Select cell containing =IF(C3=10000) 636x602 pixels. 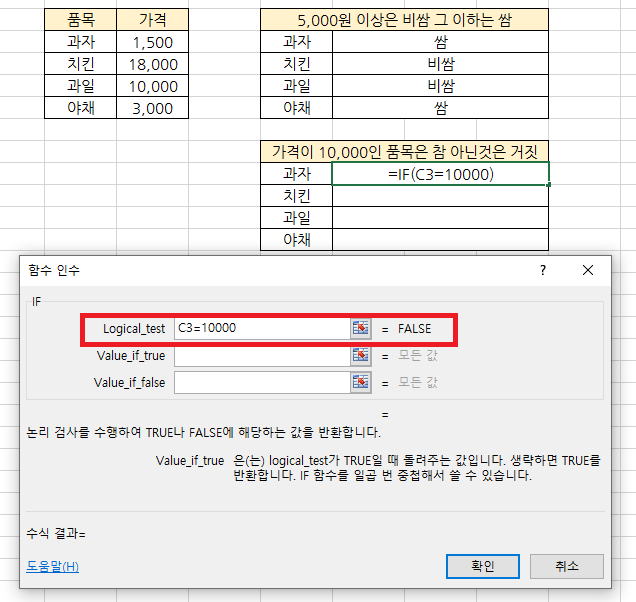pyautogui.click(x=440, y=174)
